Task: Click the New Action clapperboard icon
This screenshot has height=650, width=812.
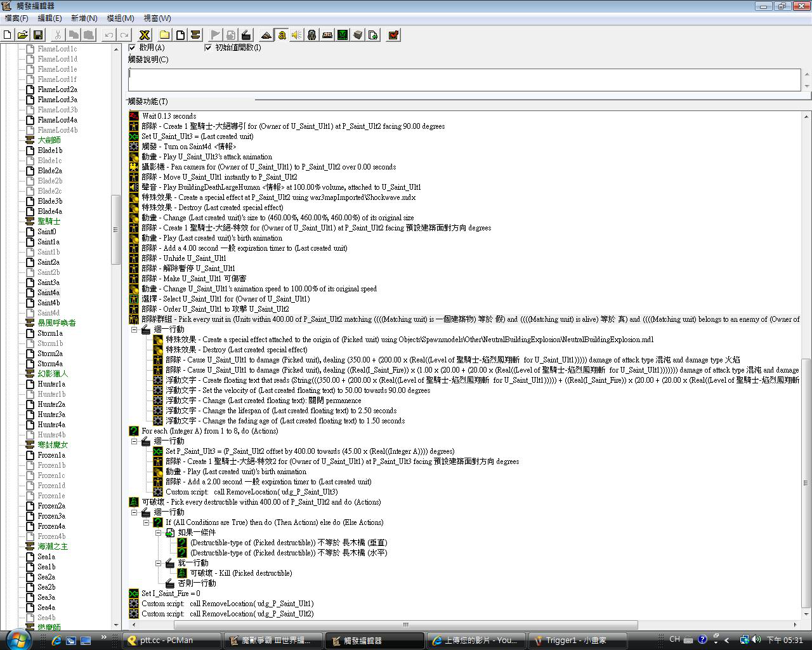Action: tap(246, 35)
